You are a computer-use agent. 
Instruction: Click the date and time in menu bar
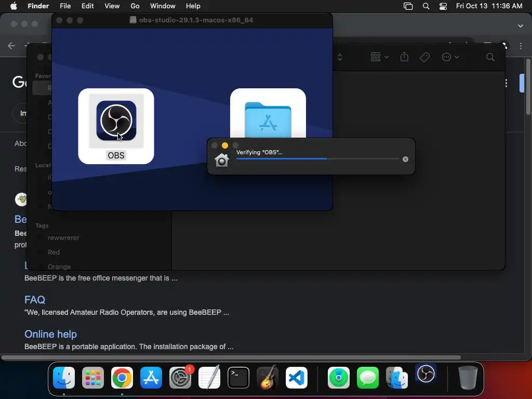(x=489, y=6)
